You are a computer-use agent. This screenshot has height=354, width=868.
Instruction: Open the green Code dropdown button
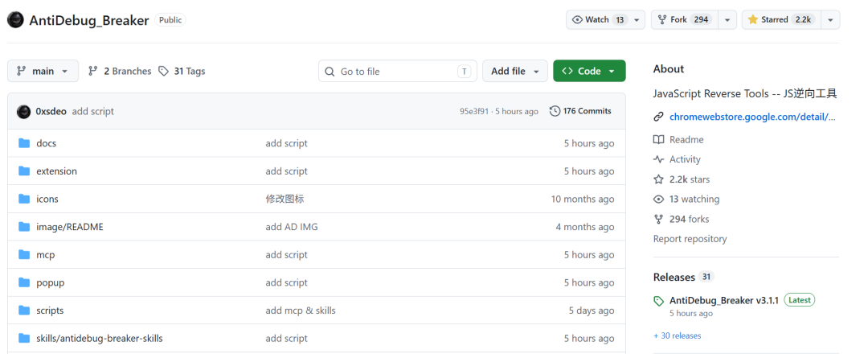(589, 71)
